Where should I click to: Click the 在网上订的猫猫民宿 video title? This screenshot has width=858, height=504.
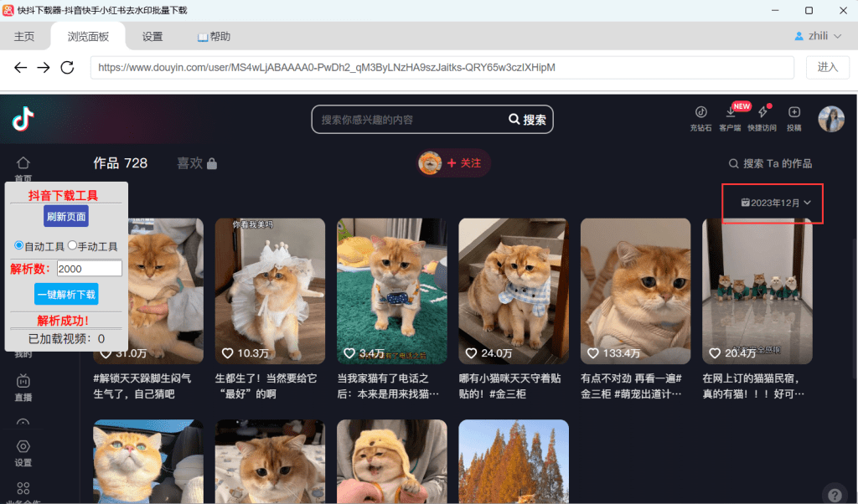pos(753,386)
